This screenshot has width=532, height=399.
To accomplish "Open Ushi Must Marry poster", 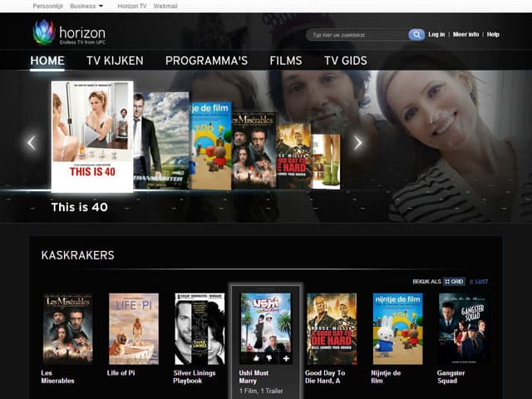I will tap(265, 323).
